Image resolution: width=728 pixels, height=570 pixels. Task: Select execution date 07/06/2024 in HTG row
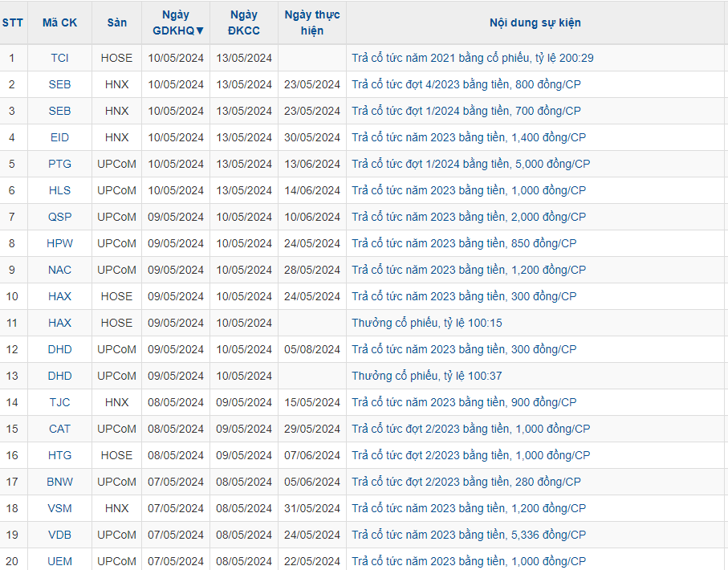click(312, 455)
